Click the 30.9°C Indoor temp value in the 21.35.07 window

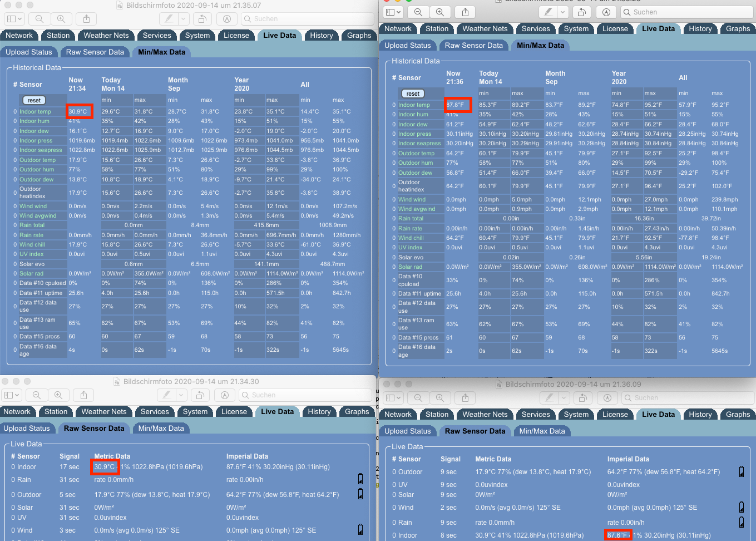click(78, 111)
